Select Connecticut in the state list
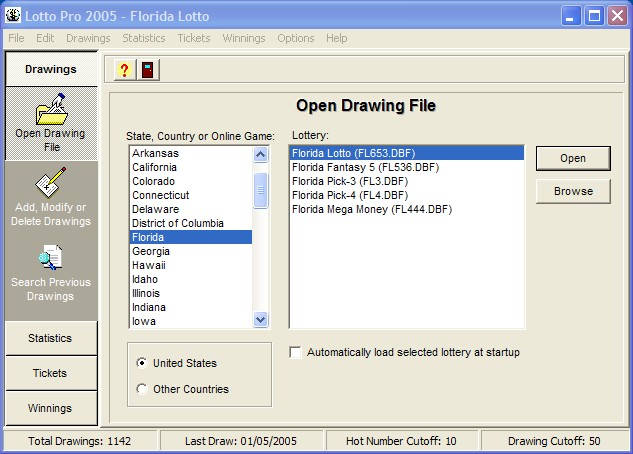 click(191, 195)
